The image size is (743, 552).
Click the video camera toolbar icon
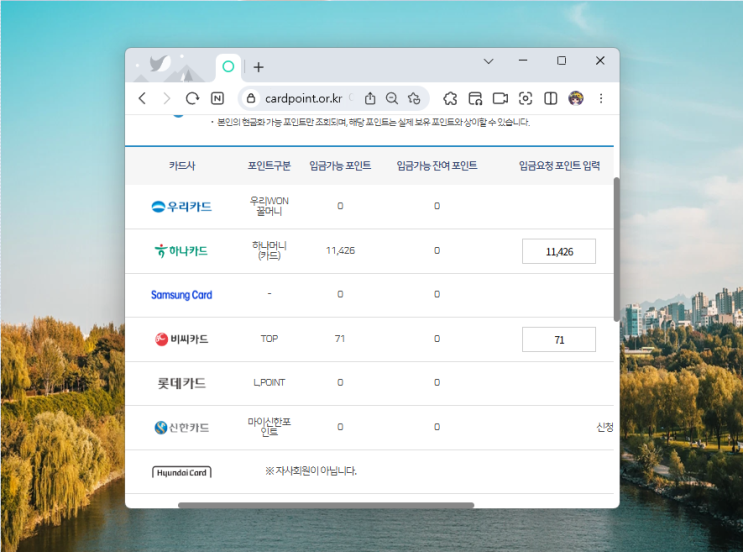[500, 98]
